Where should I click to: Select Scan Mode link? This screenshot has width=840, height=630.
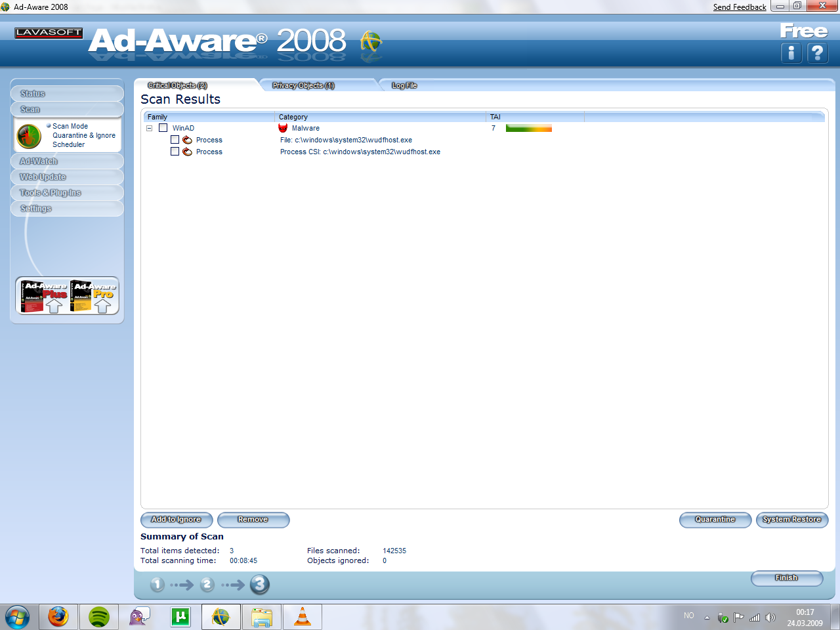(x=70, y=126)
